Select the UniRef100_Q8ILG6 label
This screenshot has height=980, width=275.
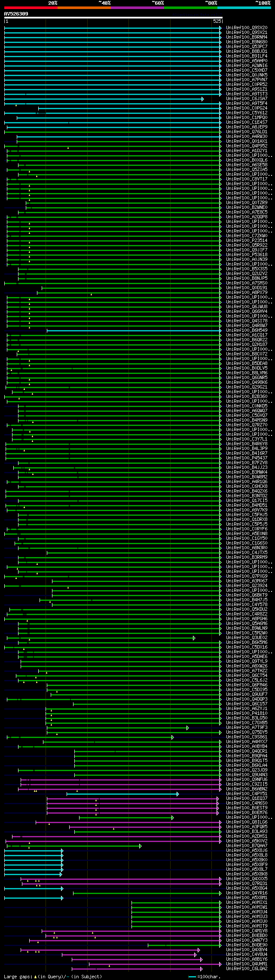tap(247, 822)
